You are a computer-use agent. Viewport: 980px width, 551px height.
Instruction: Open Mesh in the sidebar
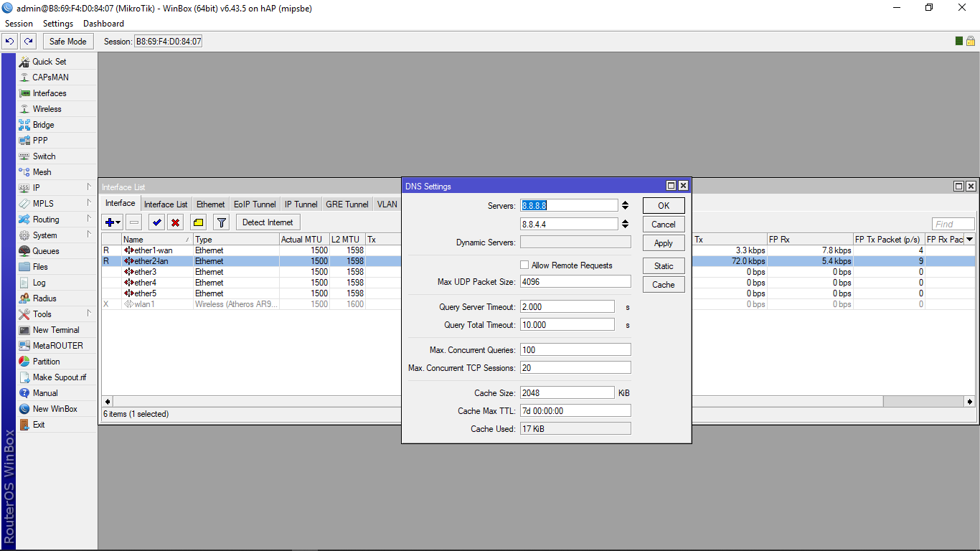click(57, 172)
